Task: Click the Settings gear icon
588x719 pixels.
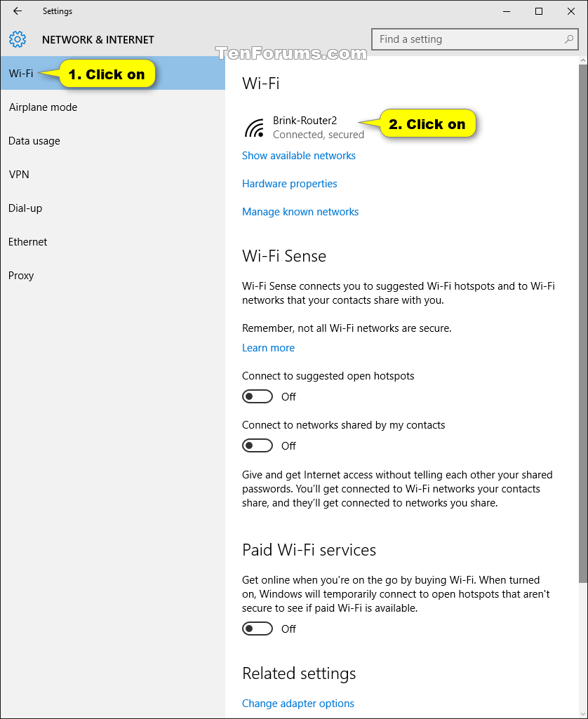Action: pyautogui.click(x=18, y=39)
